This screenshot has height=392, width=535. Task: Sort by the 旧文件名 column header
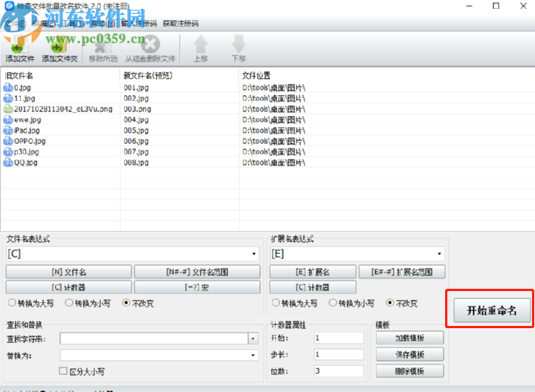19,75
